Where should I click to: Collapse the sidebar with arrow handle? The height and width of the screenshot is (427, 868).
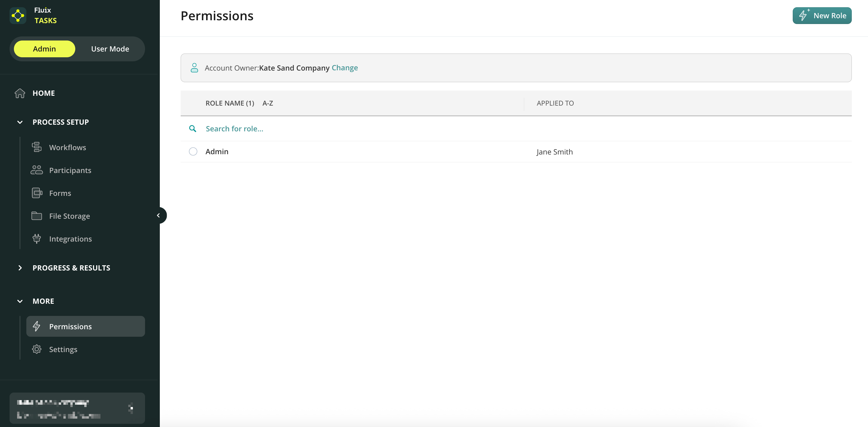[x=158, y=216]
